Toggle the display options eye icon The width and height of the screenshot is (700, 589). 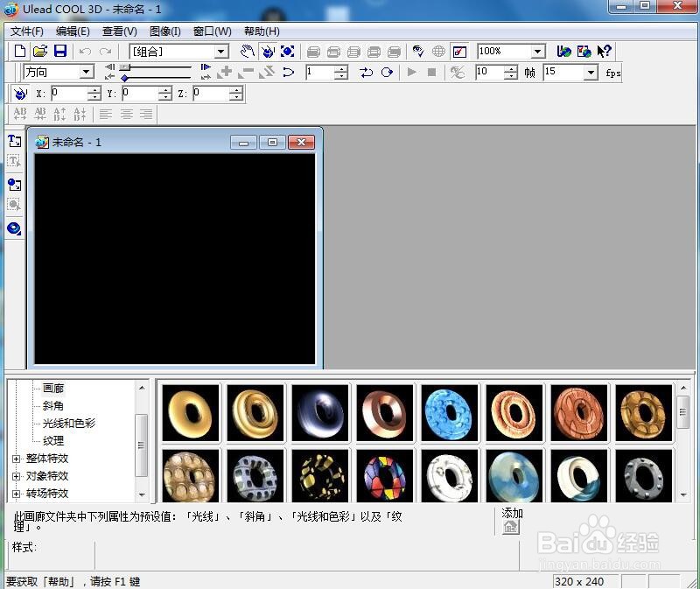(x=418, y=52)
